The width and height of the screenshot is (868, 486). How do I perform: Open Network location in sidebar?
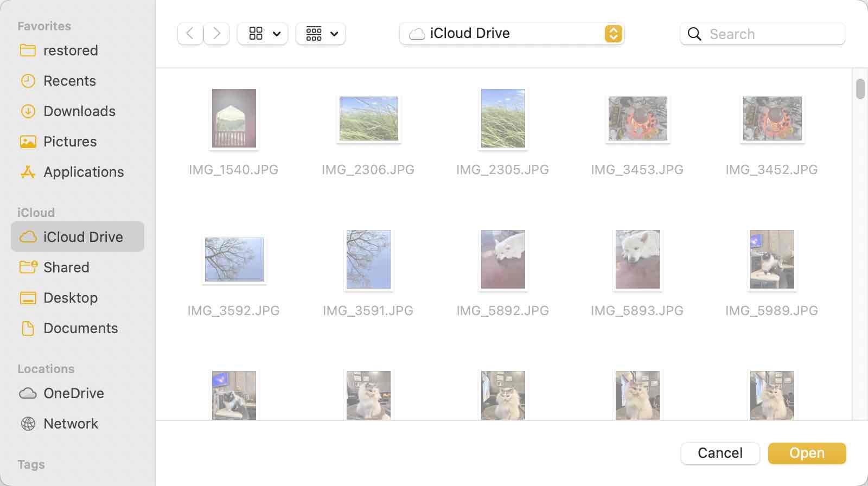tap(71, 424)
